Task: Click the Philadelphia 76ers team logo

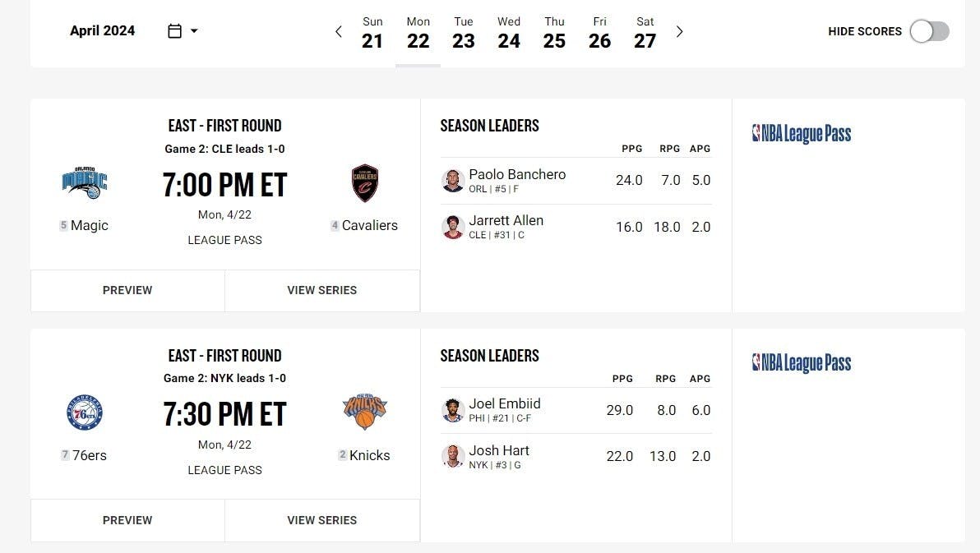Action: (x=85, y=412)
